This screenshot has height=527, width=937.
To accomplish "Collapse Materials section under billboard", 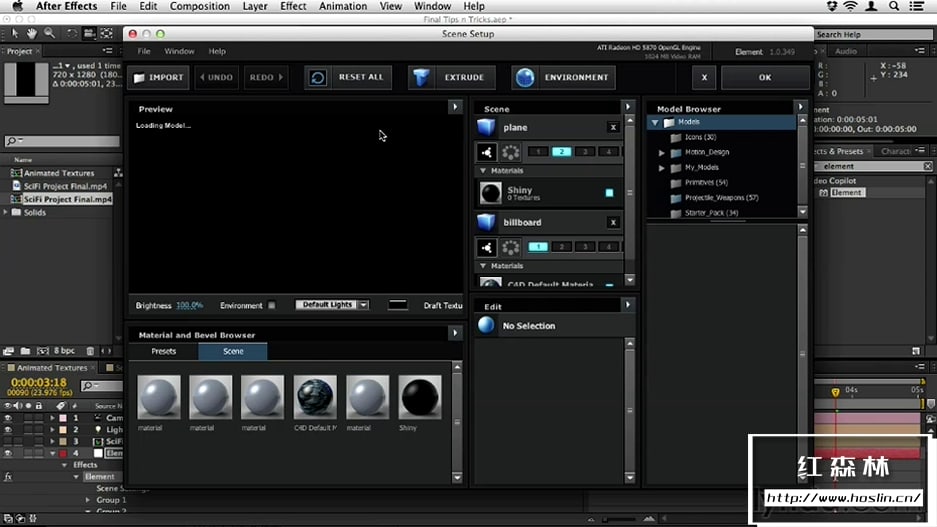I will pos(483,266).
